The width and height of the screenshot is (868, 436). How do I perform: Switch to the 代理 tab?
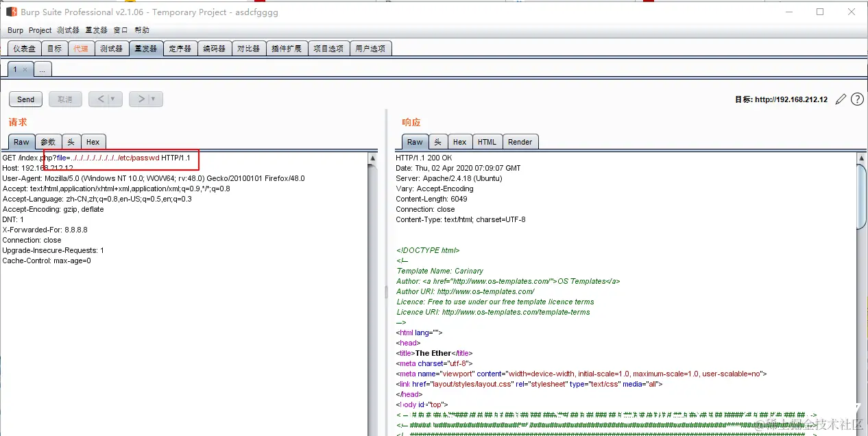click(x=81, y=49)
